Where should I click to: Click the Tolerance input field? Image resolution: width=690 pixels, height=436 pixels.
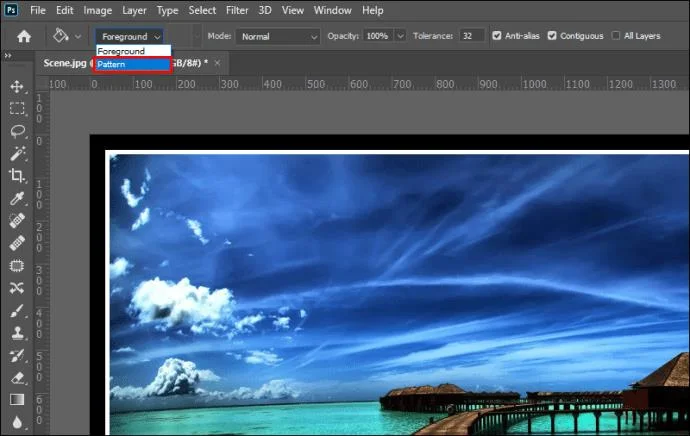pos(471,36)
